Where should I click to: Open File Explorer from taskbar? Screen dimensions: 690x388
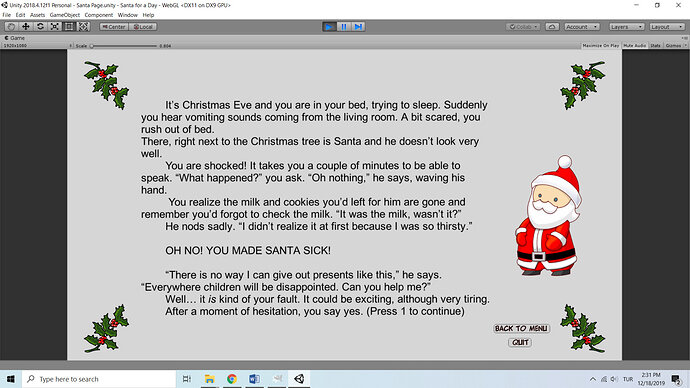(x=209, y=379)
